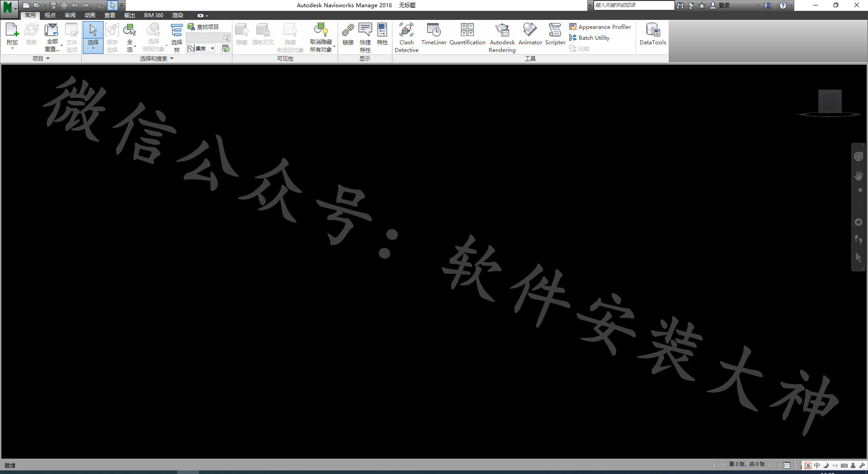The height and width of the screenshot is (474, 868).
Task: Open the Autodesk Rendering tool
Action: [x=502, y=37]
